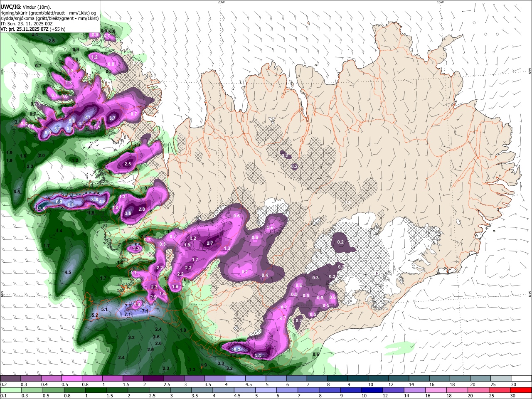
Task: Click the '15W' longitude label at top
Action: point(440,2)
